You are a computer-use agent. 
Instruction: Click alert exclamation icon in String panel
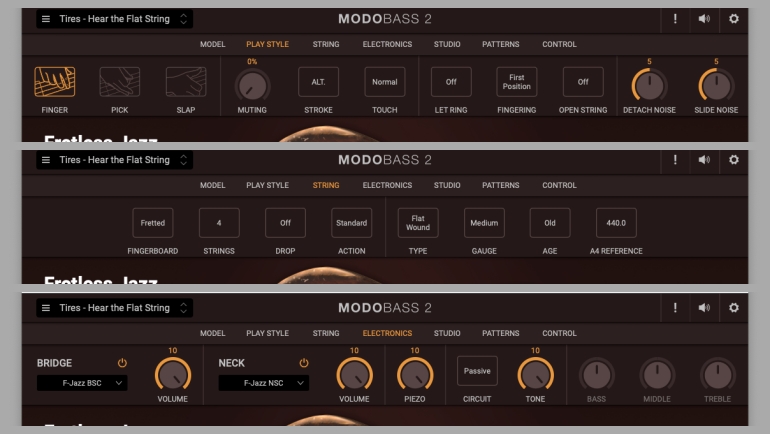point(675,160)
